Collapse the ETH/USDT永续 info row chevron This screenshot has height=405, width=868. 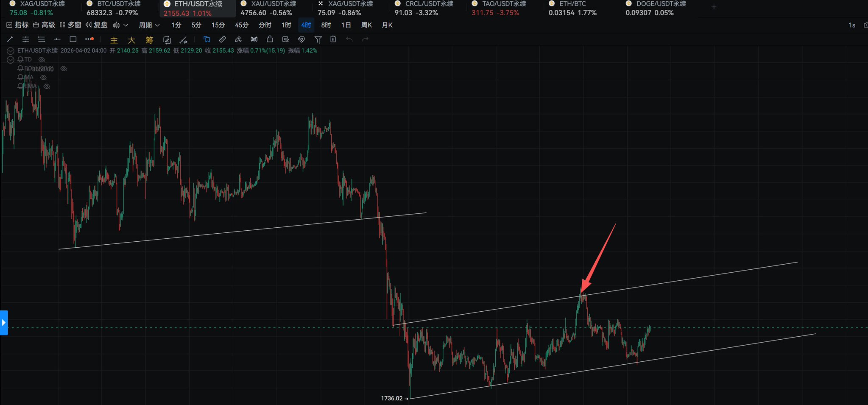tap(11, 51)
